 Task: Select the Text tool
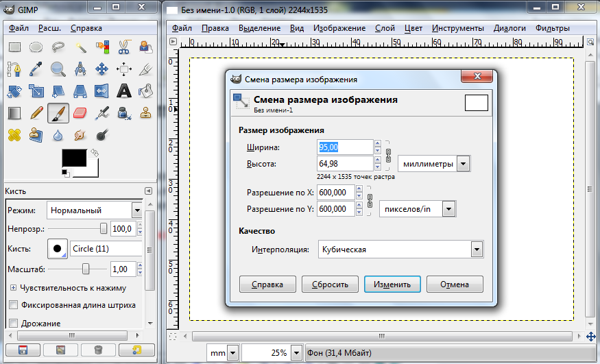click(124, 91)
